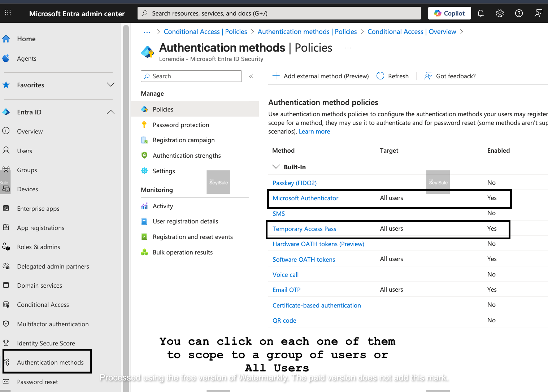The height and width of the screenshot is (392, 548).
Task: Open the settings gear icon
Action: (500, 13)
